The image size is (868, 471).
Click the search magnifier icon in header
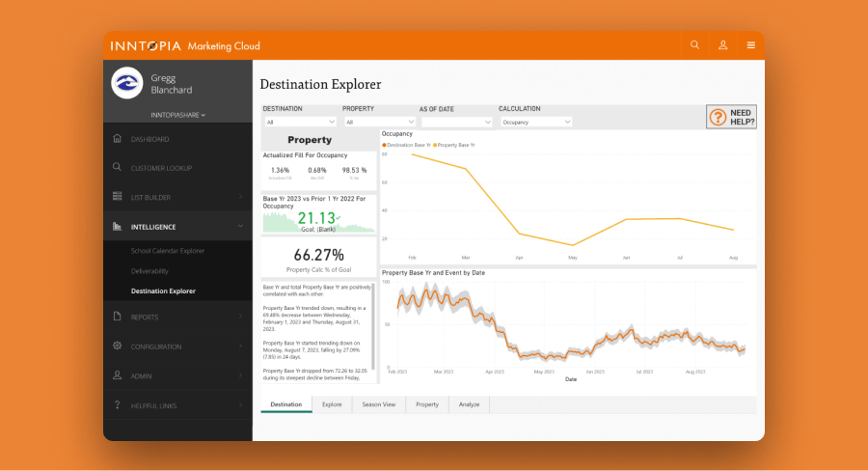coord(694,45)
